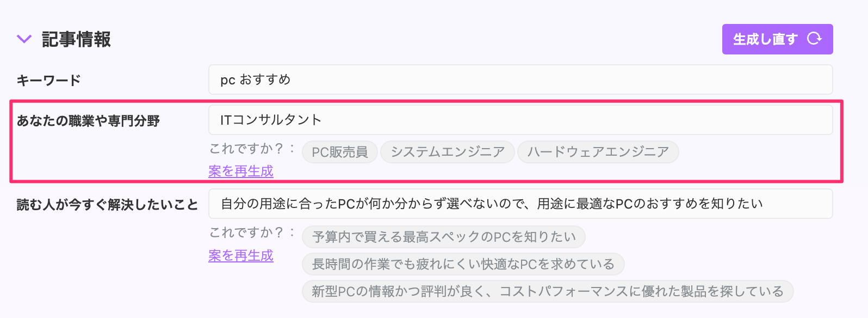Click the 記事情報 section heading
This screenshot has width=868, height=318.
click(77, 39)
